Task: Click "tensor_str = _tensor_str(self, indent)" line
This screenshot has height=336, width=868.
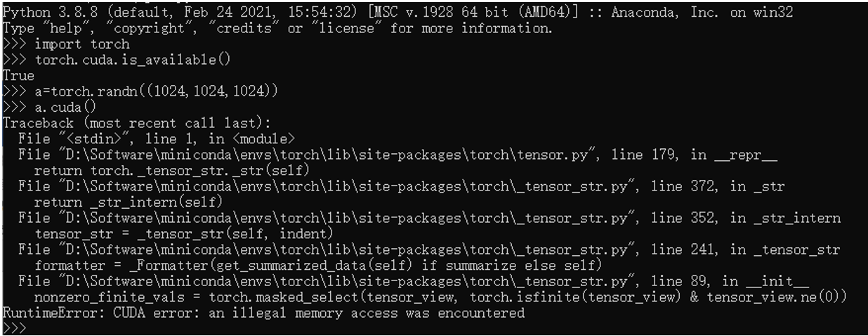Action: (183, 233)
